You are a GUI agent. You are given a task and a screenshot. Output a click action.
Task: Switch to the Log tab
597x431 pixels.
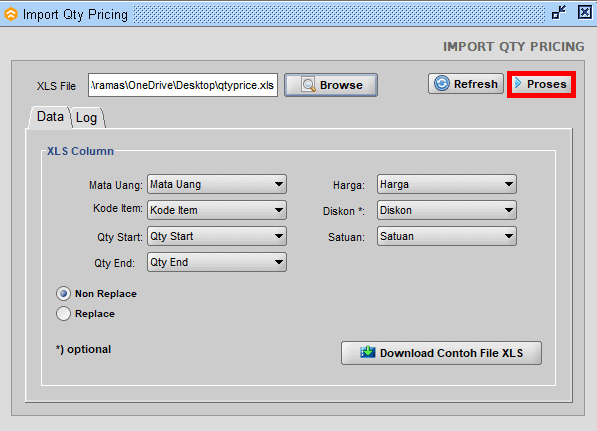[87, 118]
